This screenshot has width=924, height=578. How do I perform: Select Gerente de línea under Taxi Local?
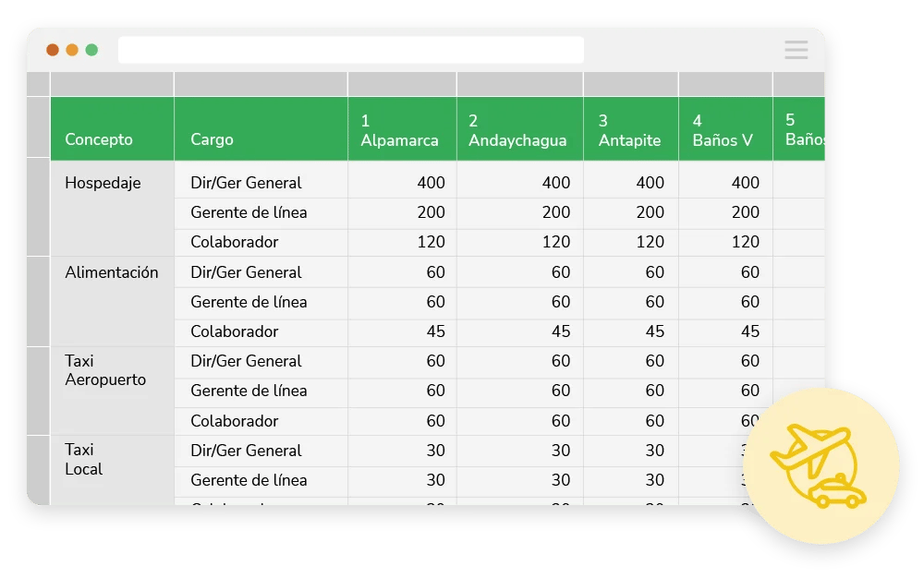coord(261,480)
